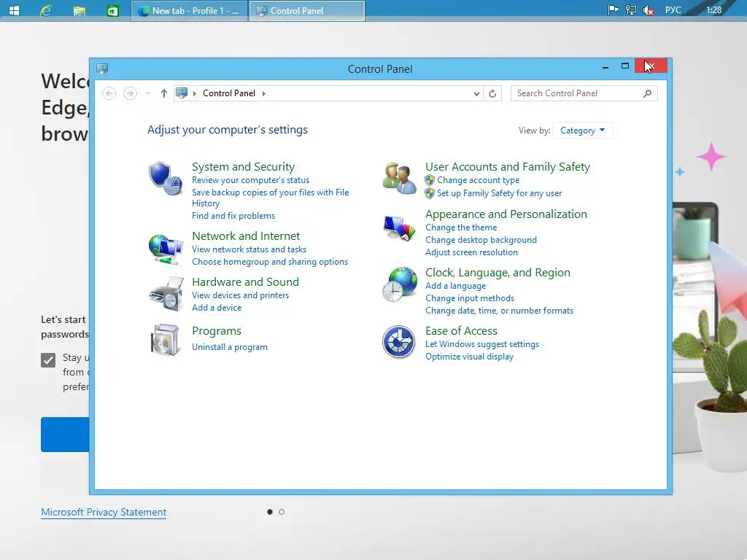The image size is (747, 560).
Task: Switch input language via РУС indicator
Action: click(x=673, y=10)
